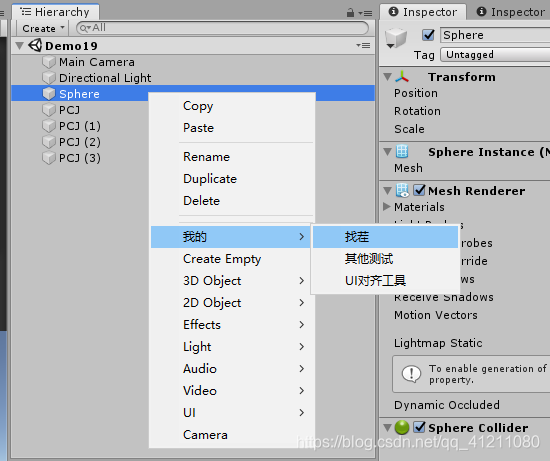The width and height of the screenshot is (550, 461).
Task: Click the cube icon next to Main Camera
Action: (x=49, y=62)
